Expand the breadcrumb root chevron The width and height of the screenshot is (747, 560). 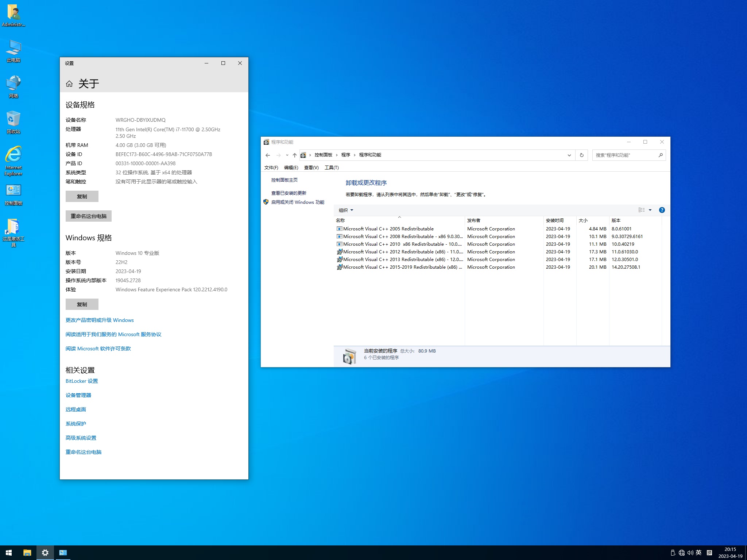tap(310, 155)
